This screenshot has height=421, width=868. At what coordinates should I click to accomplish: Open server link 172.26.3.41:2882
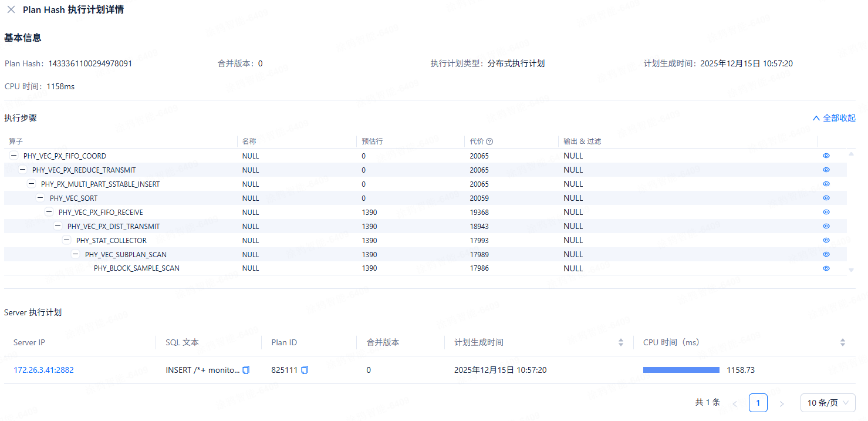[x=43, y=370]
